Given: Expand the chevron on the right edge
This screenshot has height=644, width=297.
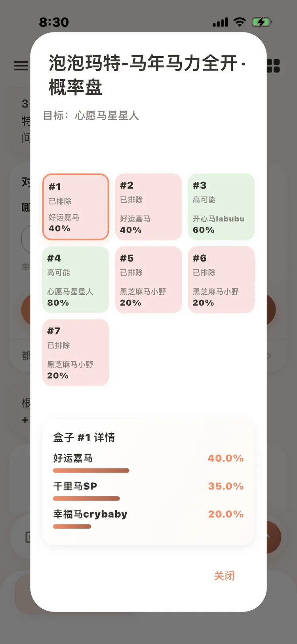Looking at the screenshot, I should 269,356.
